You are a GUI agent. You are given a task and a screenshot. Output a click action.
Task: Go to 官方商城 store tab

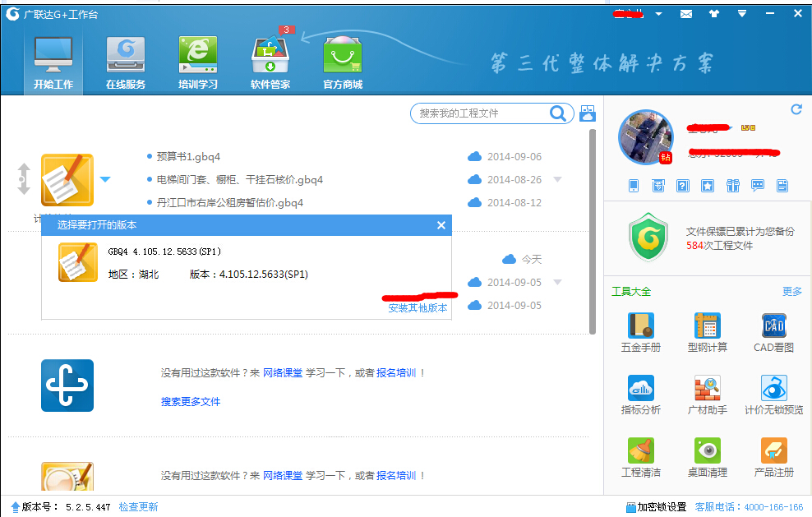click(x=343, y=63)
